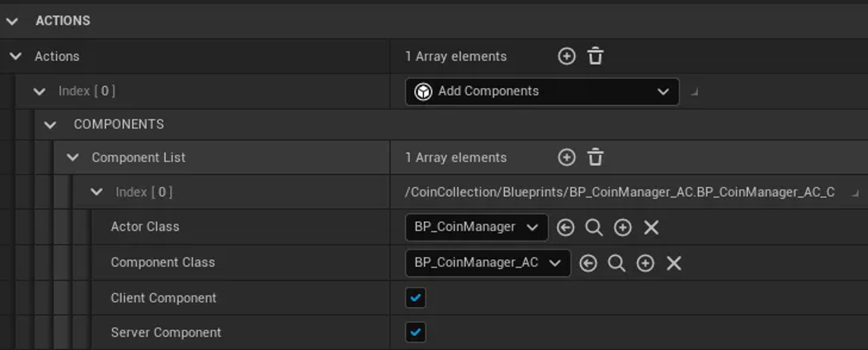The width and height of the screenshot is (868, 350).
Task: Collapse the ACTIONS category header
Action: (x=12, y=21)
